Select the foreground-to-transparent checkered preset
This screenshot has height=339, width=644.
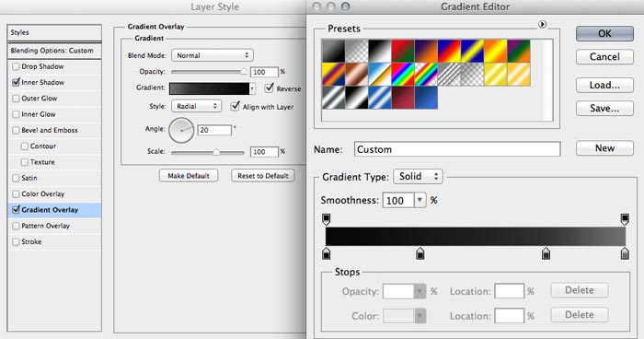[357, 51]
